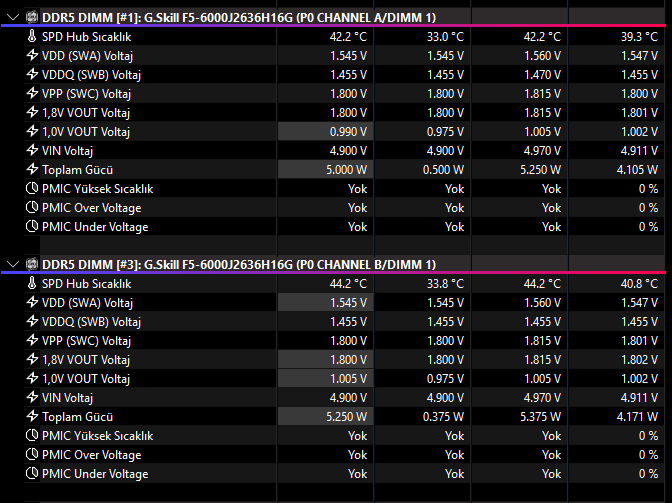The height and width of the screenshot is (503, 672).
Task: Select PMIC Over Voltage label under DIMM #1
Action: tap(92, 208)
